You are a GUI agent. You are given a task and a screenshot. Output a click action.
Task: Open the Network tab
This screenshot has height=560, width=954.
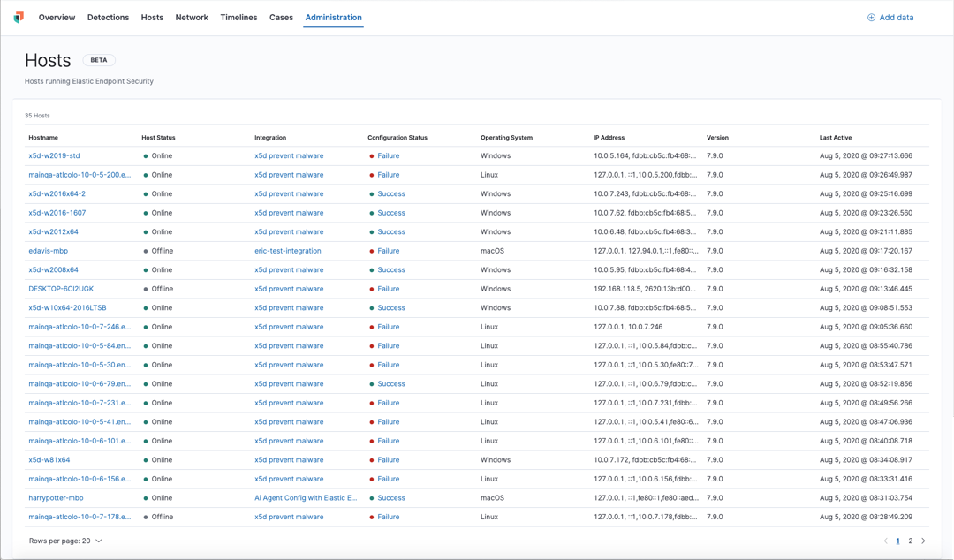pos(192,17)
